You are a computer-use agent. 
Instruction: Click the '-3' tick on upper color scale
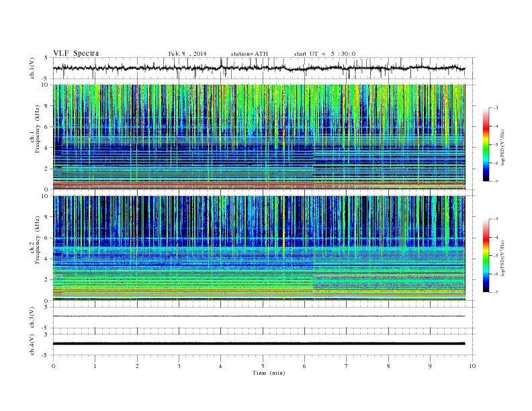coord(495,108)
